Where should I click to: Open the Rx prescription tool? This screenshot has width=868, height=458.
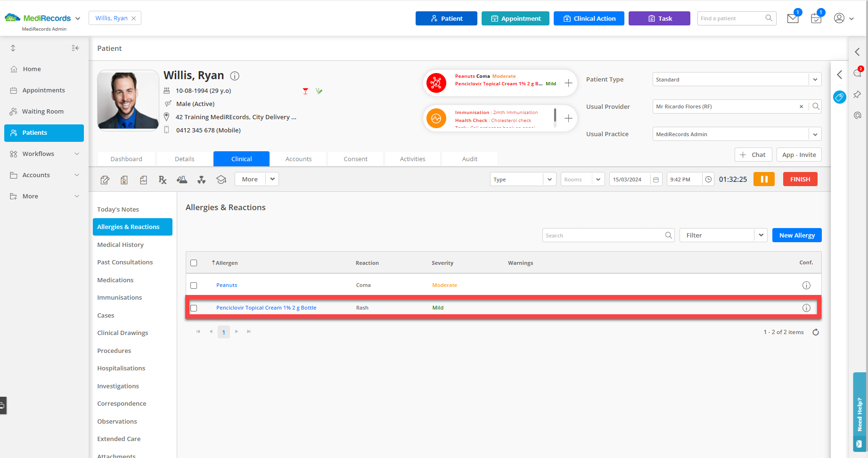163,180
